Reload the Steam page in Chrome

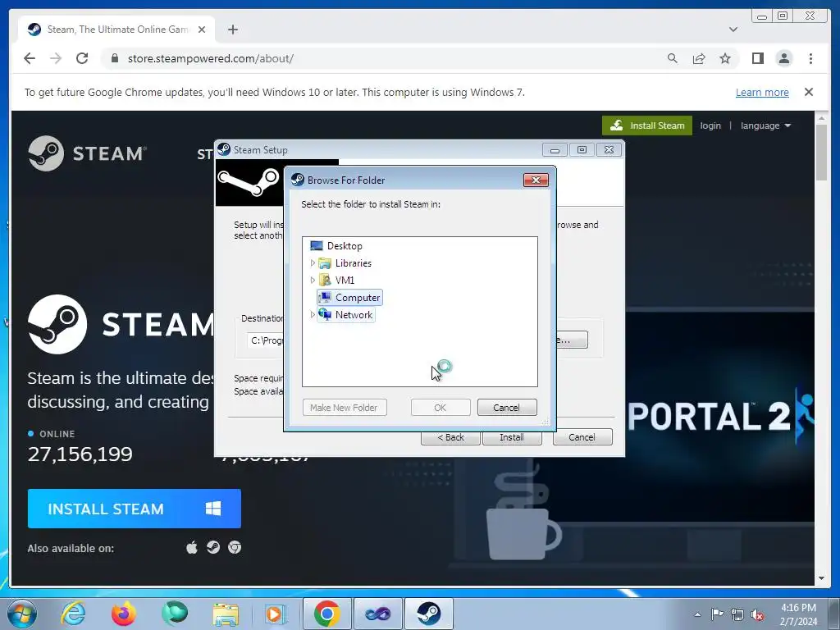tap(82, 58)
